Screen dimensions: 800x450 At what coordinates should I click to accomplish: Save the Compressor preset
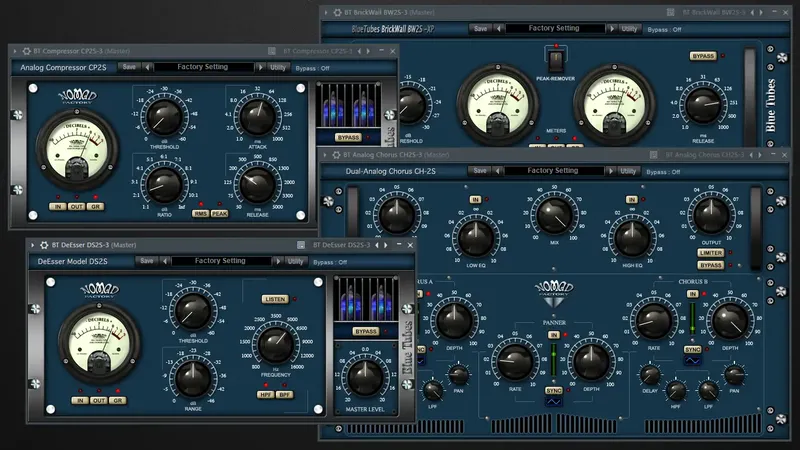click(130, 67)
